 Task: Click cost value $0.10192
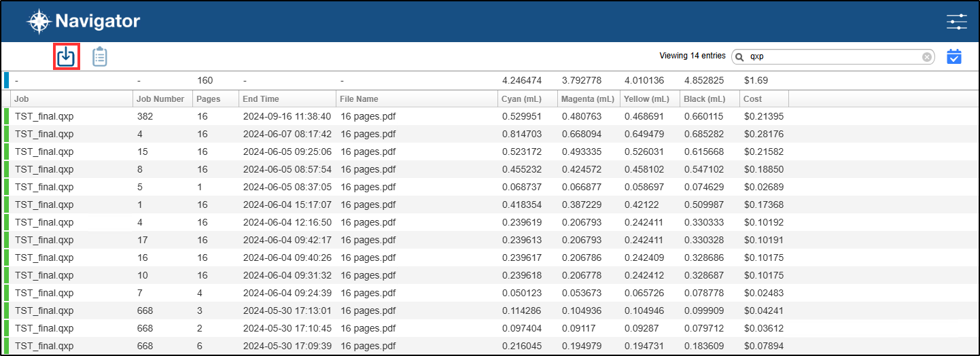(764, 222)
